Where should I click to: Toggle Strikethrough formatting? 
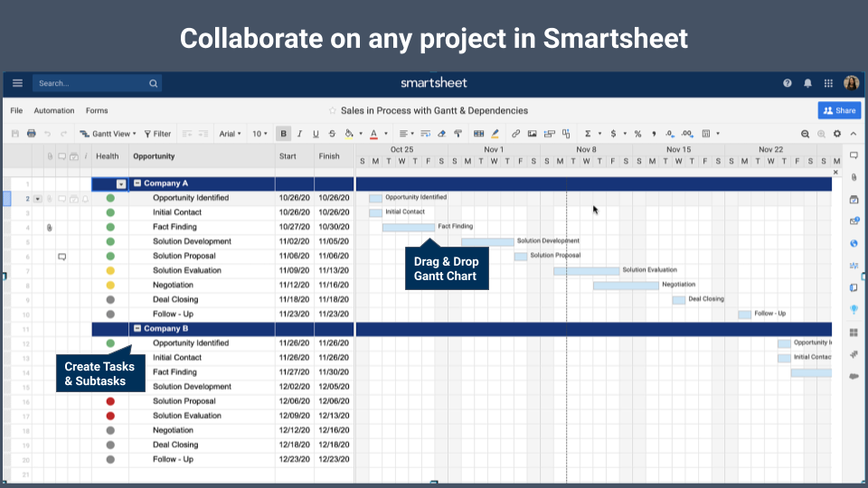tap(332, 134)
